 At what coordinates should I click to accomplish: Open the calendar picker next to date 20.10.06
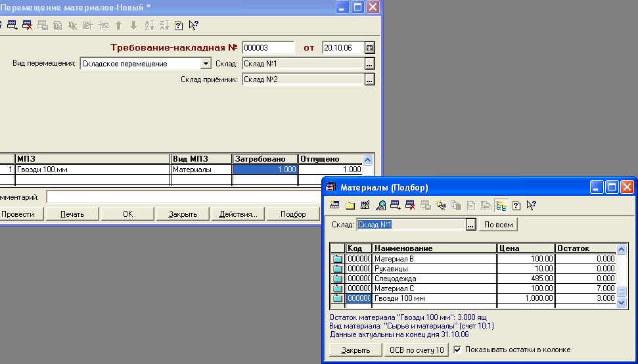[369, 47]
